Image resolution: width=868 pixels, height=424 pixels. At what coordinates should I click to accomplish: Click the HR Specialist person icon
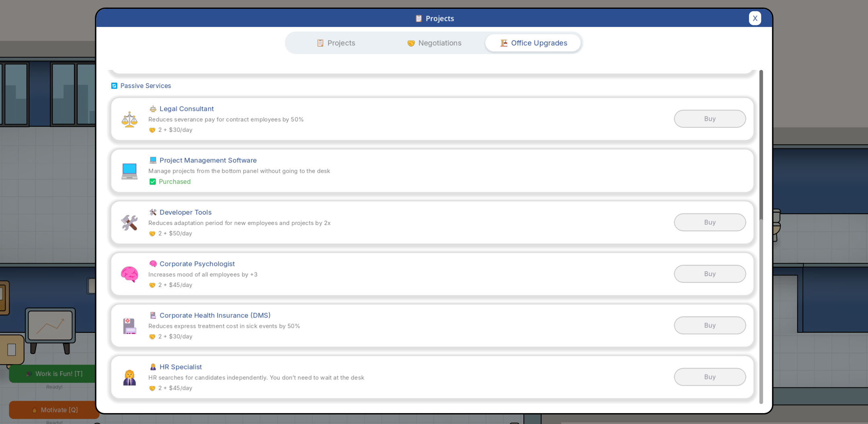(x=129, y=377)
